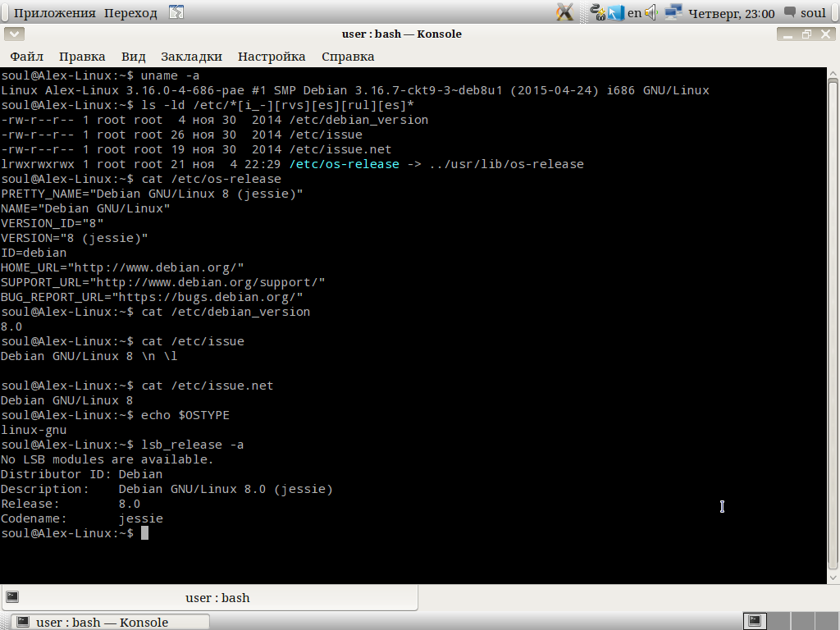
Task: Click the chat bubble icon beside soul
Action: 790,12
